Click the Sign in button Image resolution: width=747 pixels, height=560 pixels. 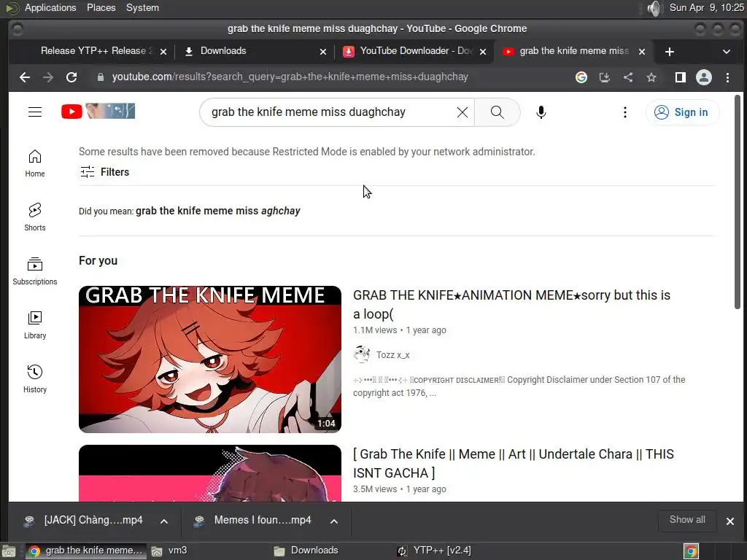tap(682, 112)
